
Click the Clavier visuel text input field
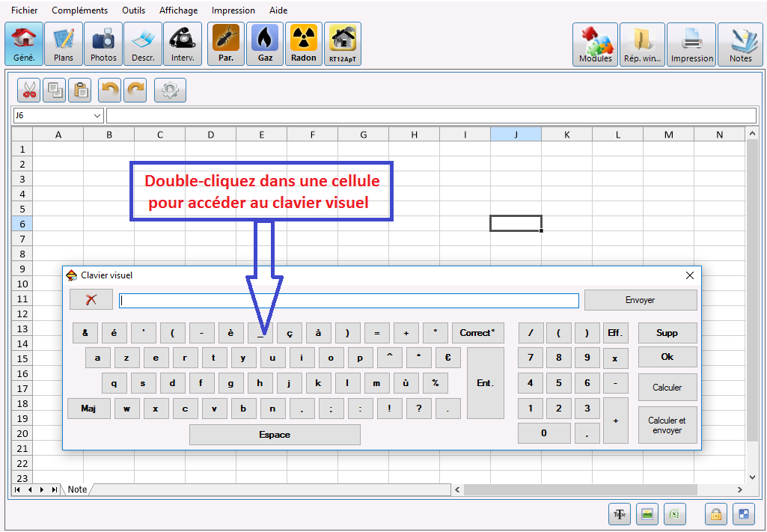click(349, 301)
